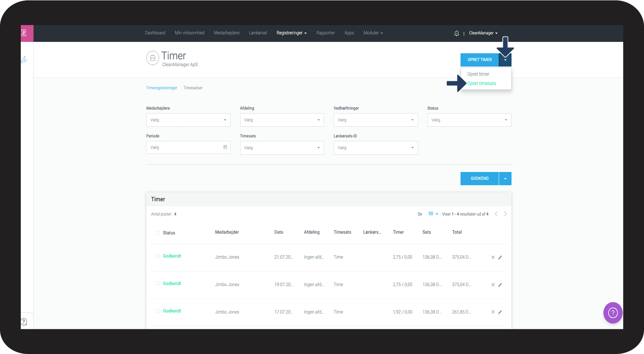Open the purple help question mark bubble
This screenshot has height=354, width=644.
point(613,313)
